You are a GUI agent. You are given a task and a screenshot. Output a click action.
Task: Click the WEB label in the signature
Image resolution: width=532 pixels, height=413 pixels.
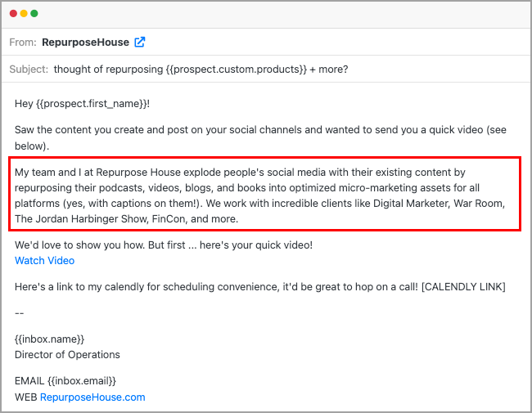[x=25, y=397]
